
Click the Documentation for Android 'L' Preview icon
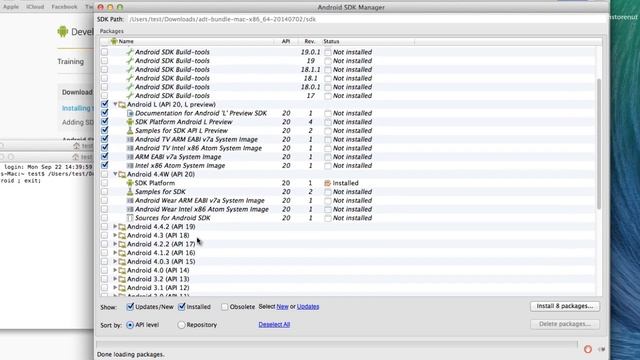point(130,113)
